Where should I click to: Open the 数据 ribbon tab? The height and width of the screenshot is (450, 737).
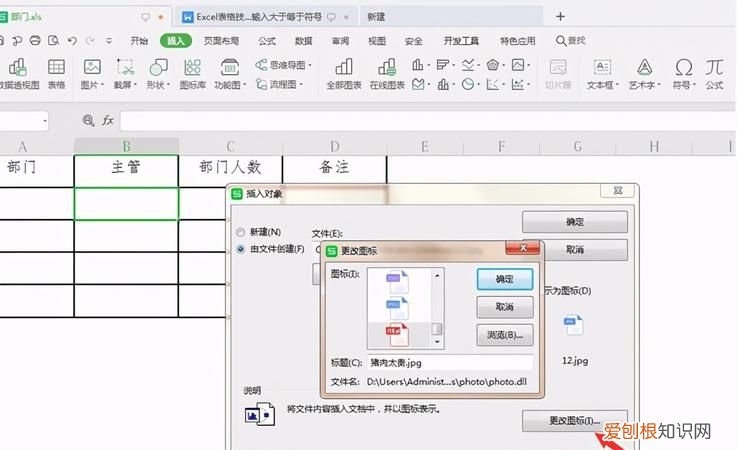304,41
